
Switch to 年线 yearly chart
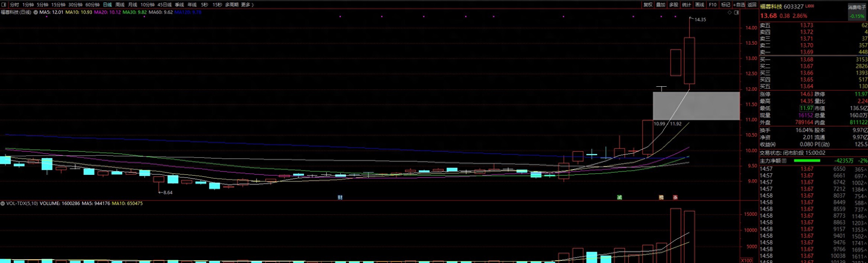tap(192, 5)
